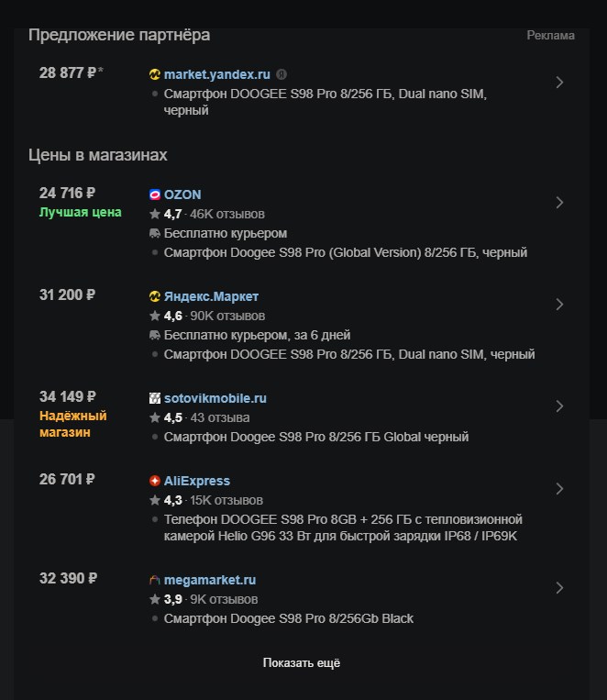Click the AliExpress red logo icon
This screenshot has width=607, height=700.
pos(154,481)
